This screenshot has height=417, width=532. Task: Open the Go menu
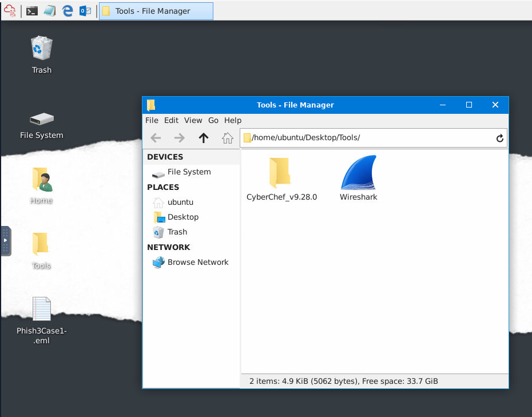[x=213, y=120]
